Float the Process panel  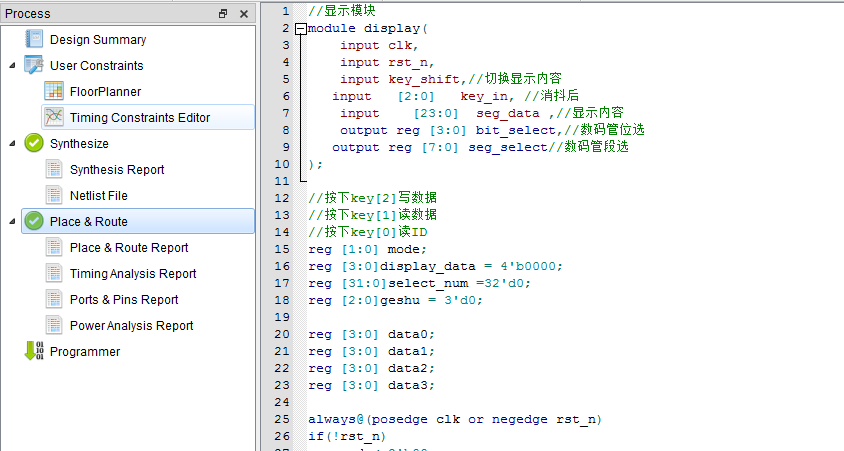(x=223, y=14)
